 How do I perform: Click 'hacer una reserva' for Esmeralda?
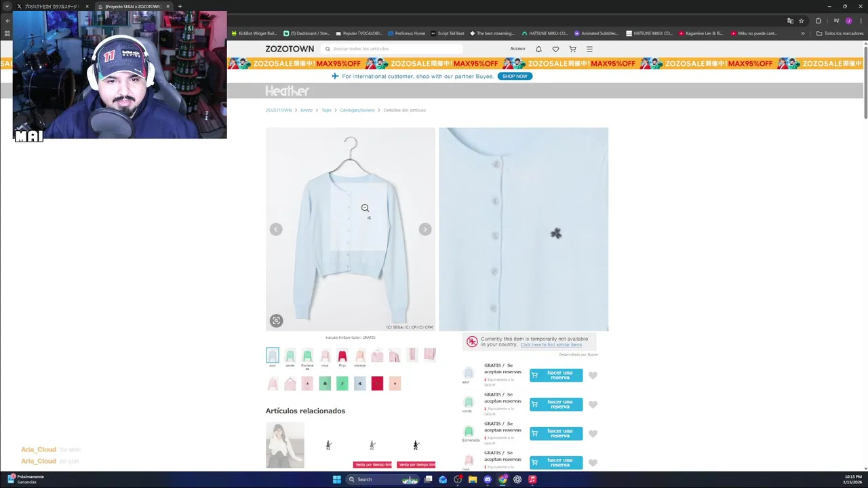click(x=556, y=433)
